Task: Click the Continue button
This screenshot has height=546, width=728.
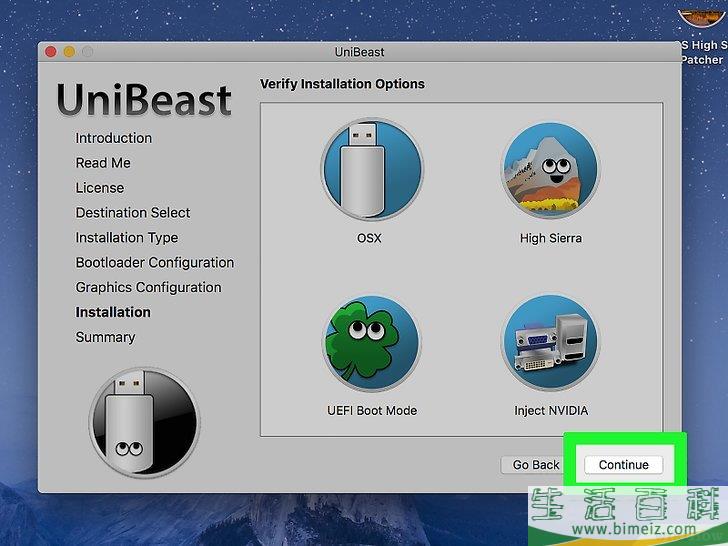Action: 624,465
